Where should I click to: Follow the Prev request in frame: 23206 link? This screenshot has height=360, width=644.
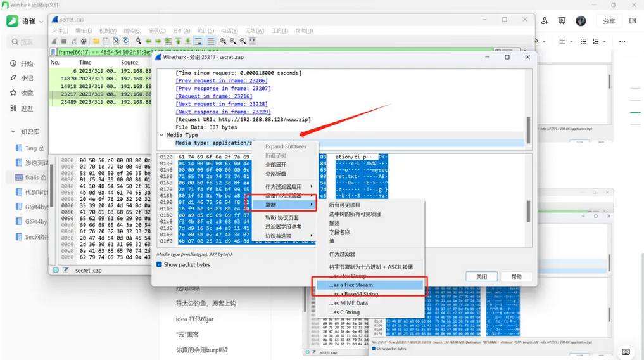pos(222,80)
